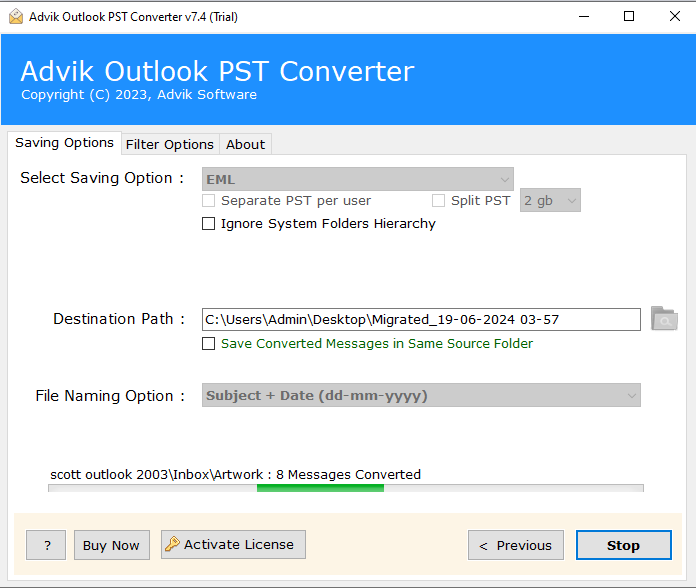
Task: Minimize the Advik converter window
Action: click(584, 17)
